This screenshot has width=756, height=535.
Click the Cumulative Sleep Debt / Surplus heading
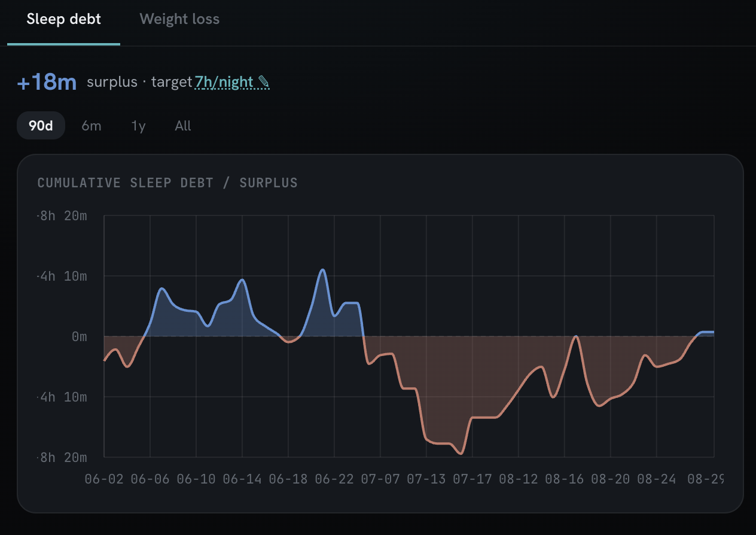[x=167, y=183]
